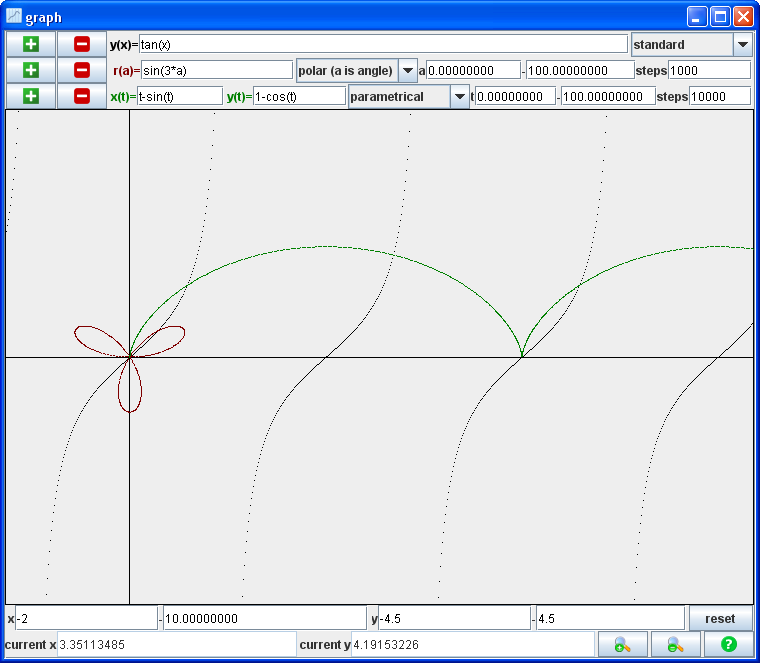Click the graph application icon in title bar

click(14, 16)
